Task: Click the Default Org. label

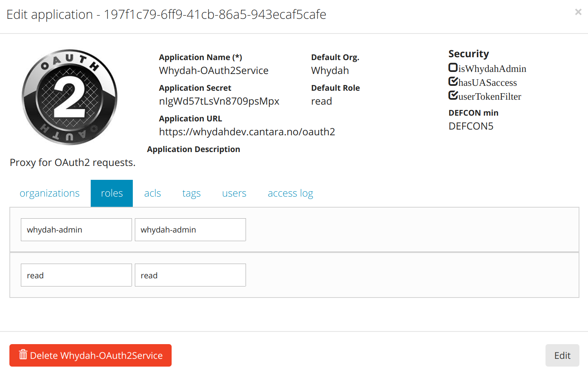Action: coord(335,57)
